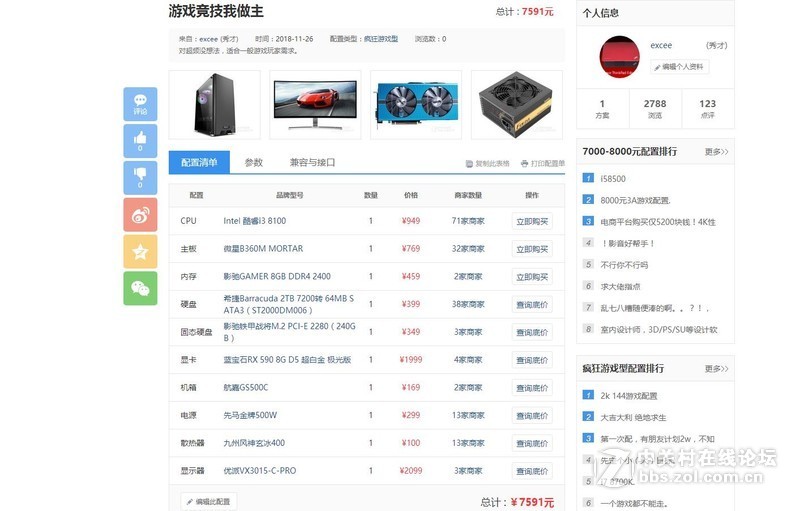Click the 123 点评 stat
Screen dimensions: 800x511
coord(708,109)
